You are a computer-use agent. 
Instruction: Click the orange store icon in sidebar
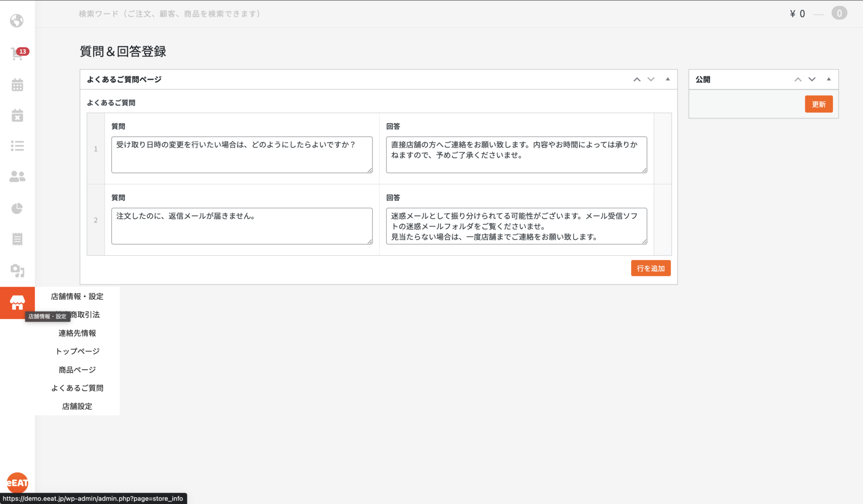(17, 303)
